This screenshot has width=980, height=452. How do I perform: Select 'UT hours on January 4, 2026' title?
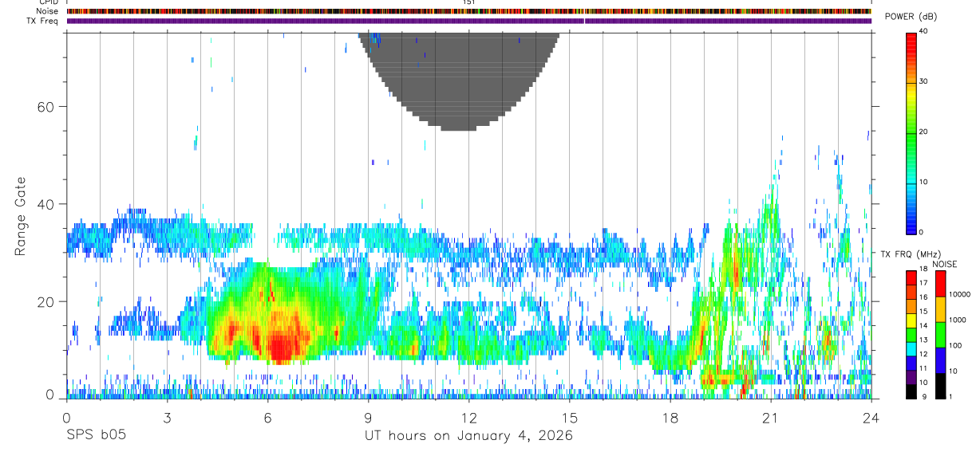coord(468,436)
